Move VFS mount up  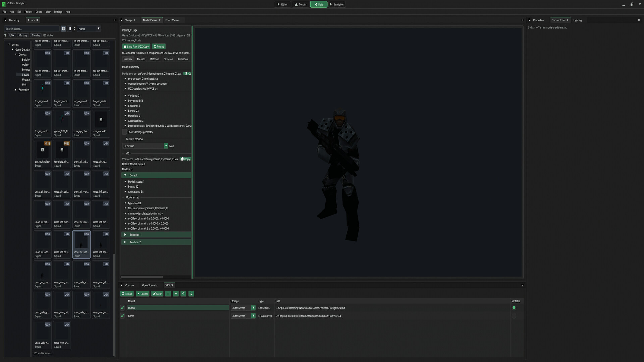(x=183, y=294)
